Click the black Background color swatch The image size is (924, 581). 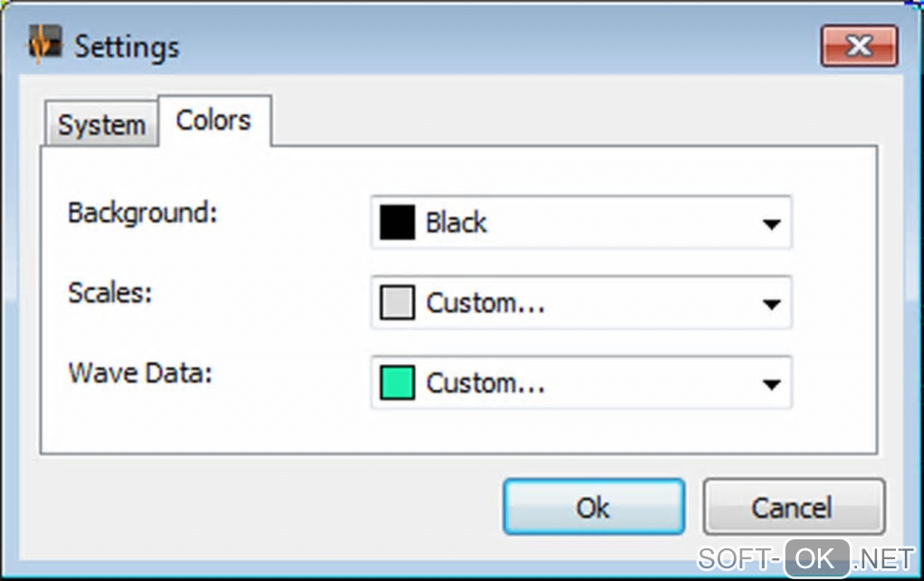tap(397, 222)
